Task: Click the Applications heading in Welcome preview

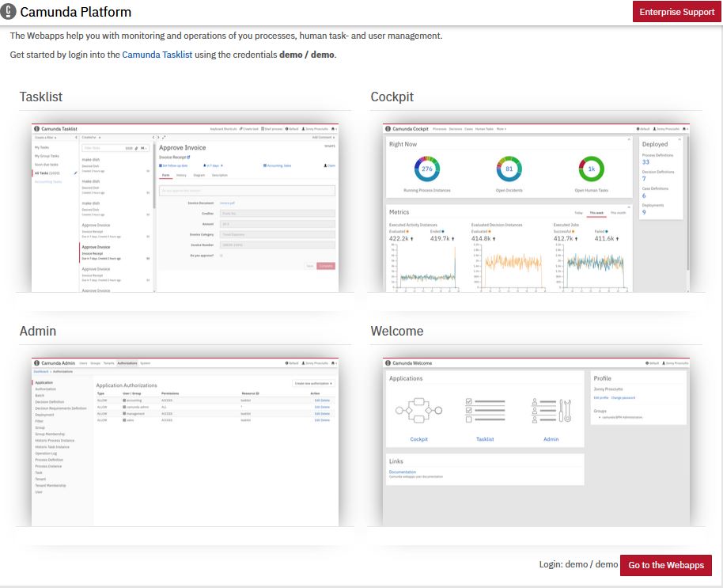Action: click(x=405, y=378)
